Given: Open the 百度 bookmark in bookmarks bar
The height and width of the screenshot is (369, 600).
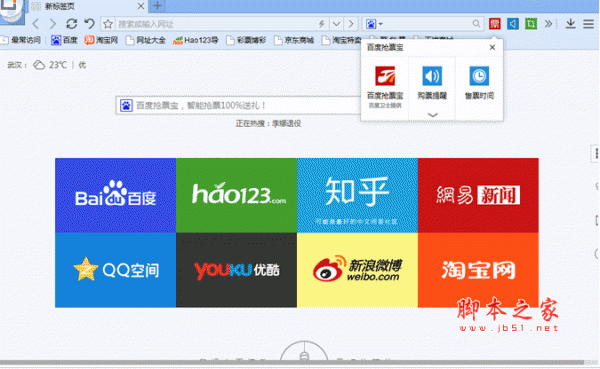Looking at the screenshot, I should tap(64, 40).
